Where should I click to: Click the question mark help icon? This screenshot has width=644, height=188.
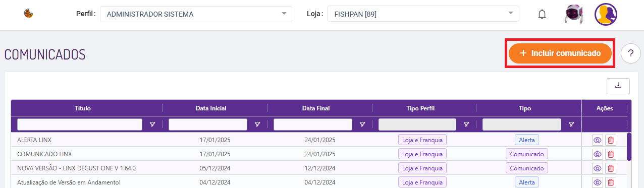tap(630, 53)
